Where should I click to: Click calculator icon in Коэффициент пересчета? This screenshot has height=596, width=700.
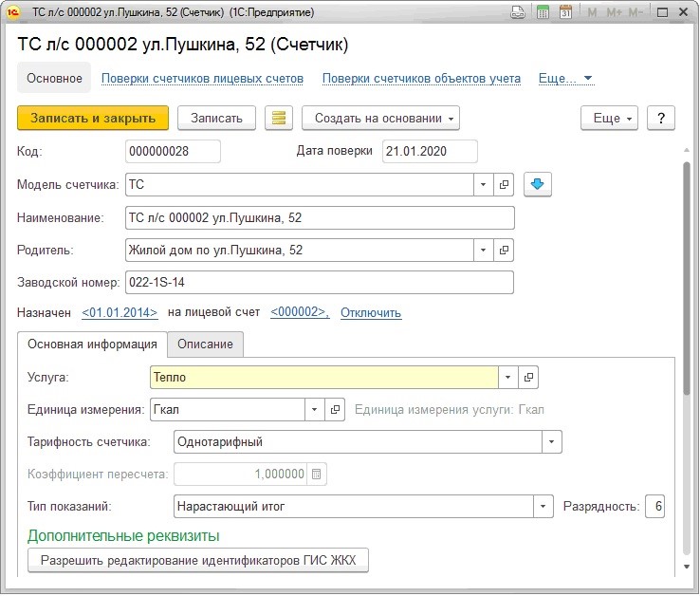[318, 474]
